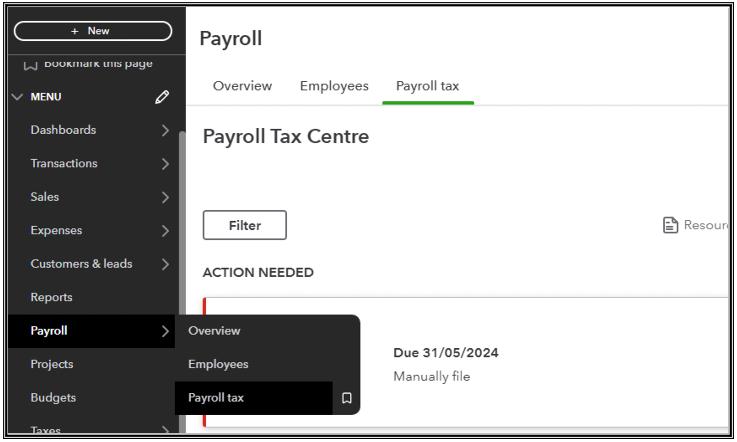Switch to the Overview tab
The image size is (737, 442).
coord(243,86)
